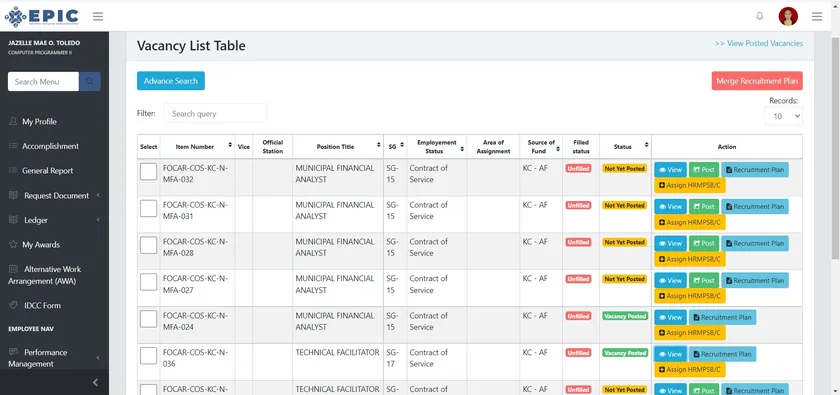View vacancy FOCAR-COS-KC-N-036
Screen dimensions: 840x395
point(670,354)
